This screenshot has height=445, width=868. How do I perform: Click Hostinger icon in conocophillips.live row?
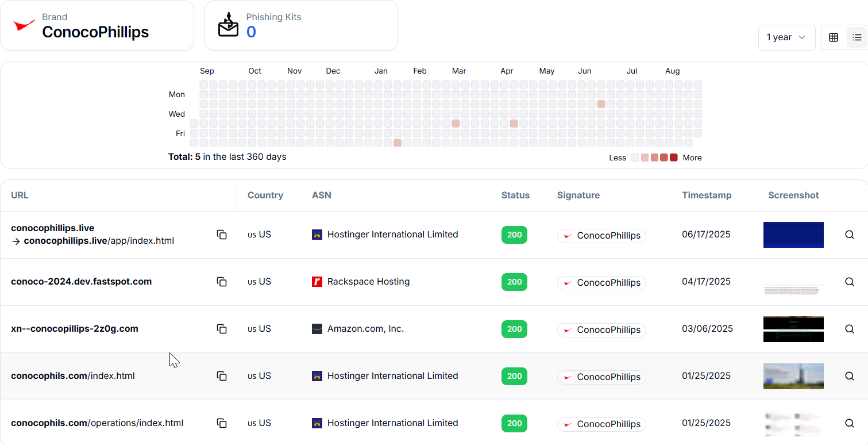317,235
